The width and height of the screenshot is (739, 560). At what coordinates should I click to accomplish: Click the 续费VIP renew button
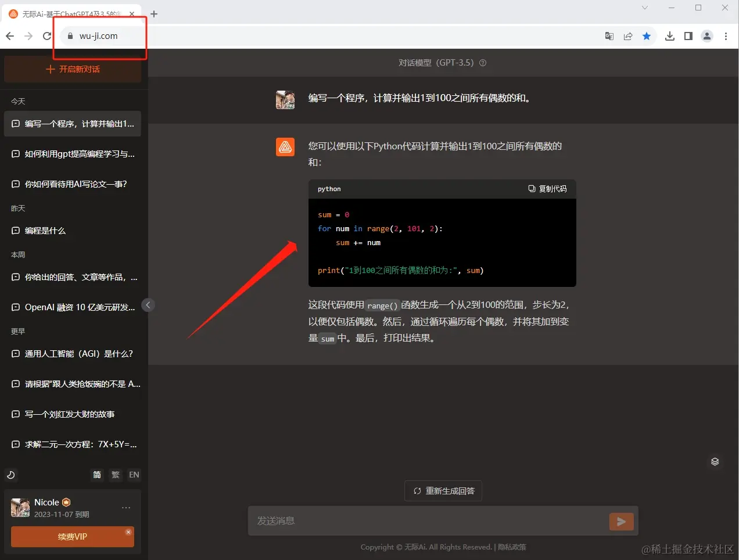tap(73, 537)
